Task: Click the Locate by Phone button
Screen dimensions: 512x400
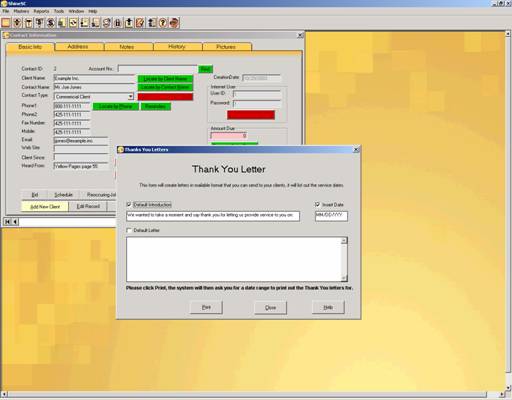Action: coord(115,107)
